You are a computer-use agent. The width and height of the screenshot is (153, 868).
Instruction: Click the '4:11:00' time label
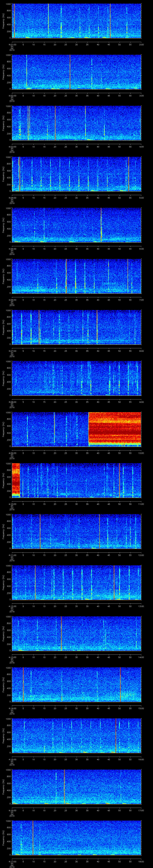coord(12,555)
